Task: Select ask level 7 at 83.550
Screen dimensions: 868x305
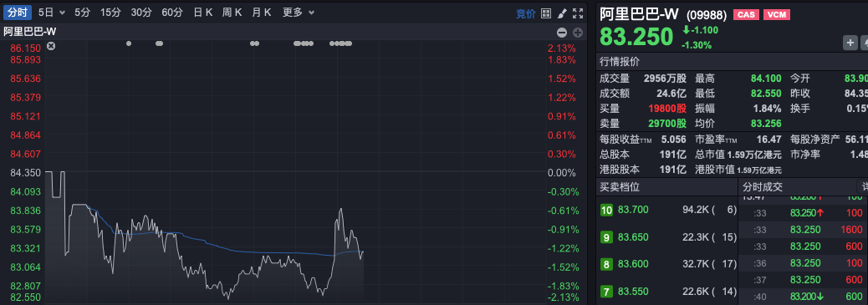Action: (666, 292)
